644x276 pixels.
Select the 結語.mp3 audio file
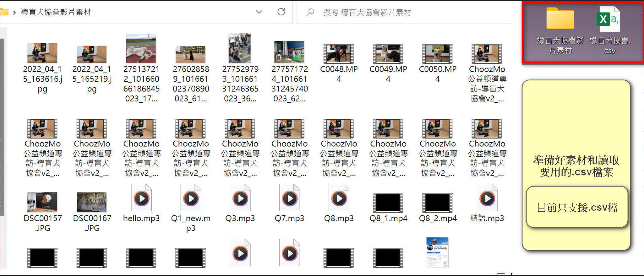tap(487, 199)
